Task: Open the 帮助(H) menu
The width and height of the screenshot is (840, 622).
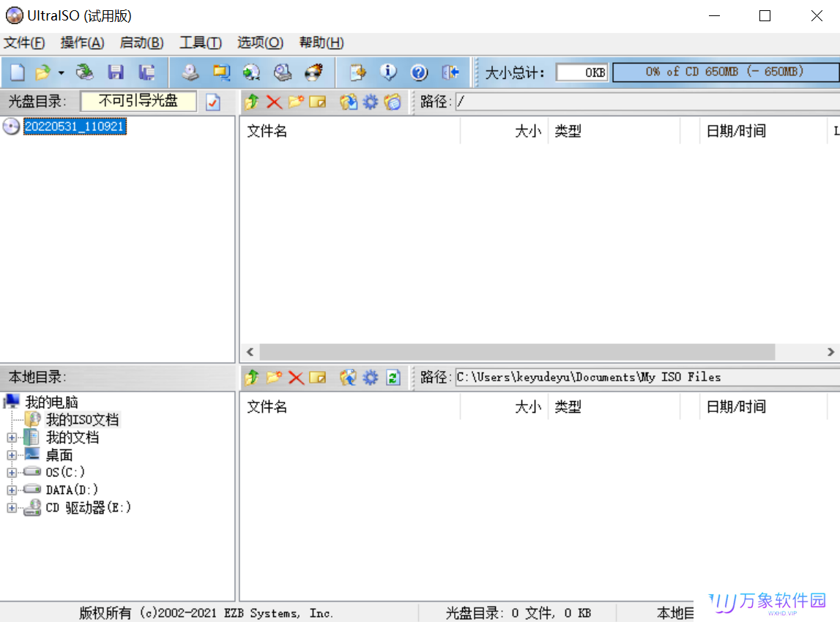Action: tap(321, 43)
